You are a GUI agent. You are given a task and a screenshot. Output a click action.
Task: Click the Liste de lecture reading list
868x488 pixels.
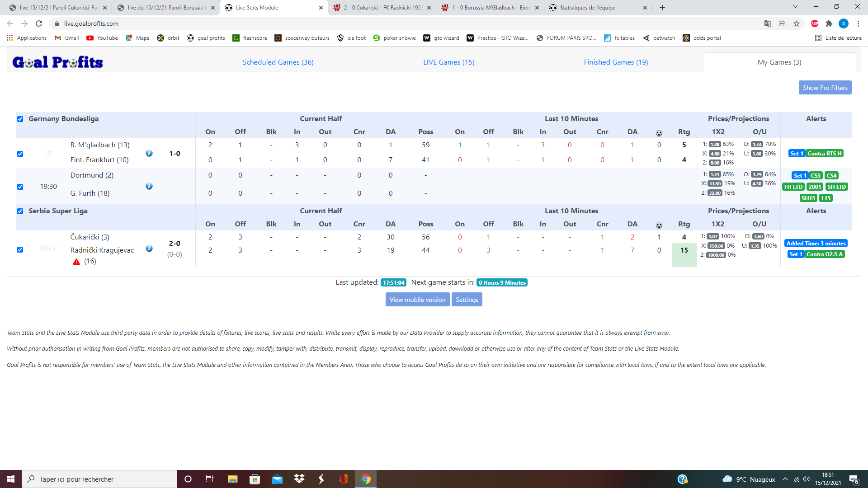click(839, 38)
